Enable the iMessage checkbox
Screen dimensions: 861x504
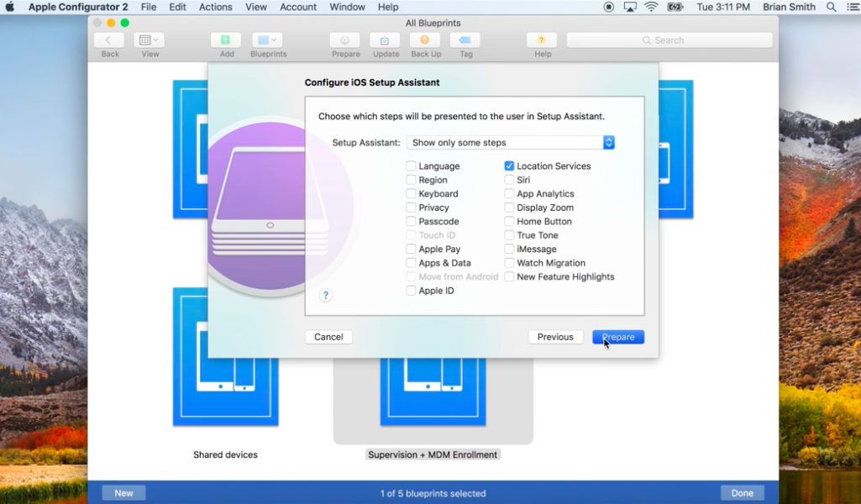point(509,249)
